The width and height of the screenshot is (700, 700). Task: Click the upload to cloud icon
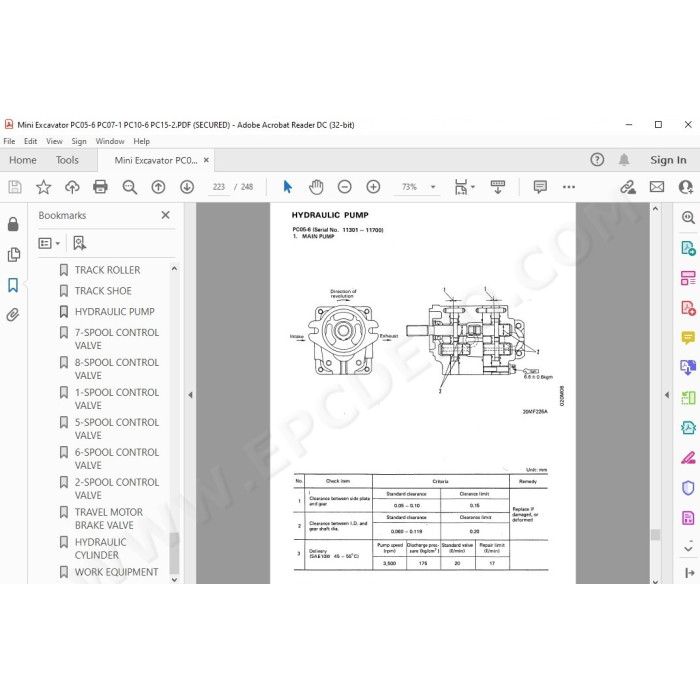tap(72, 187)
